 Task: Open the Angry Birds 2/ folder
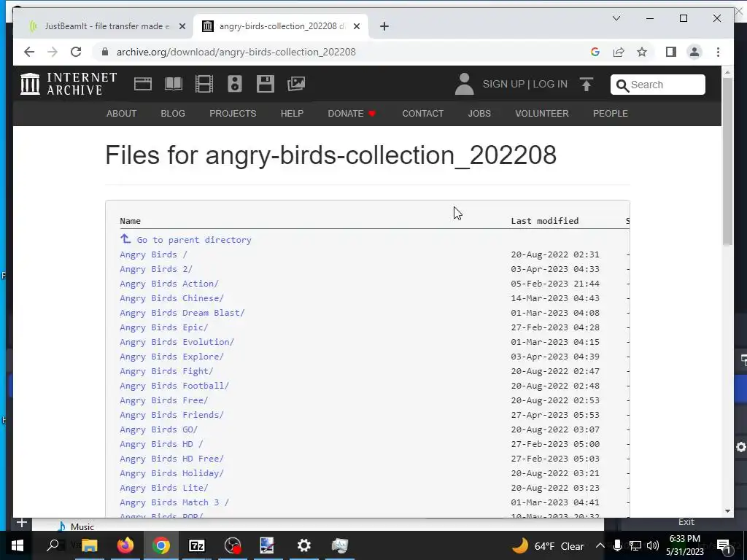[156, 269]
